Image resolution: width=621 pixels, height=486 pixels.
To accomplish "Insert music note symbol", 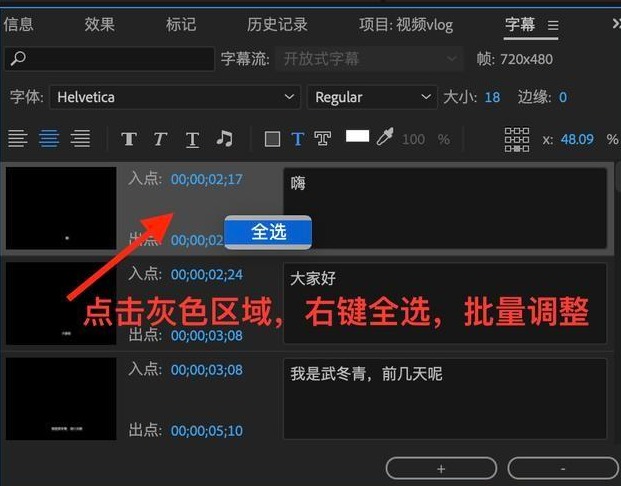I will click(x=225, y=139).
